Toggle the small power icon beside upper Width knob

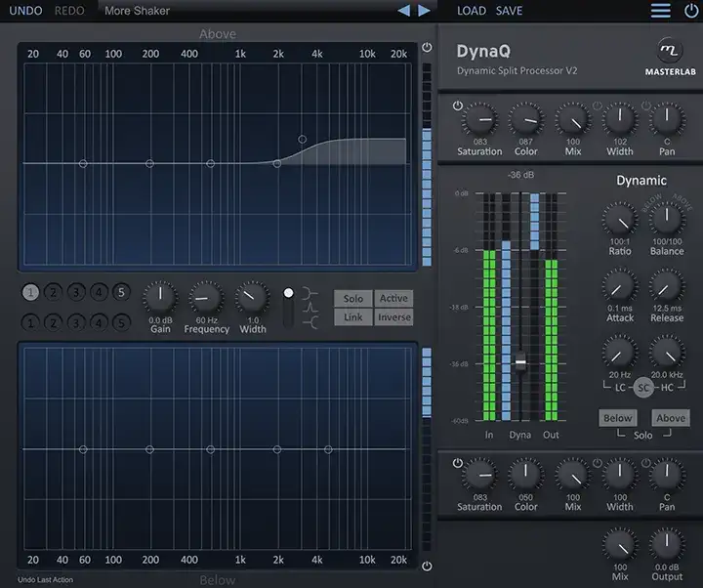coord(598,105)
